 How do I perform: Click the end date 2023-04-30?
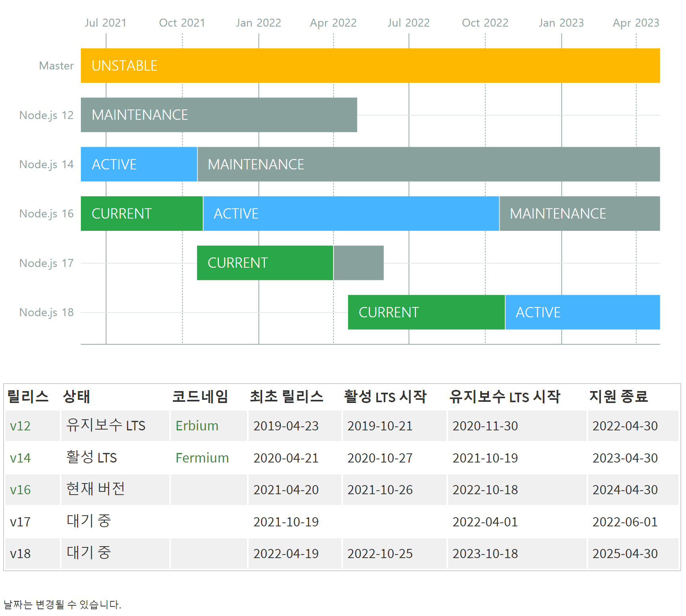coord(625,458)
